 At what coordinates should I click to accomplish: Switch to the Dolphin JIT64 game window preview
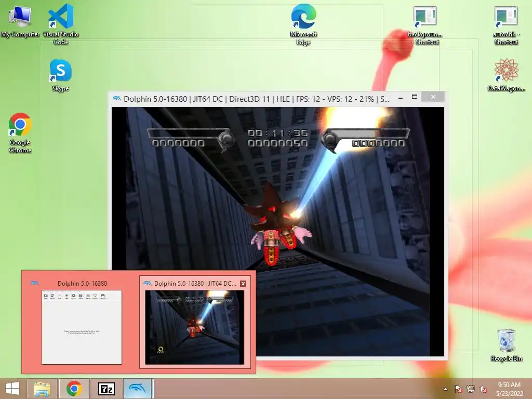195,322
